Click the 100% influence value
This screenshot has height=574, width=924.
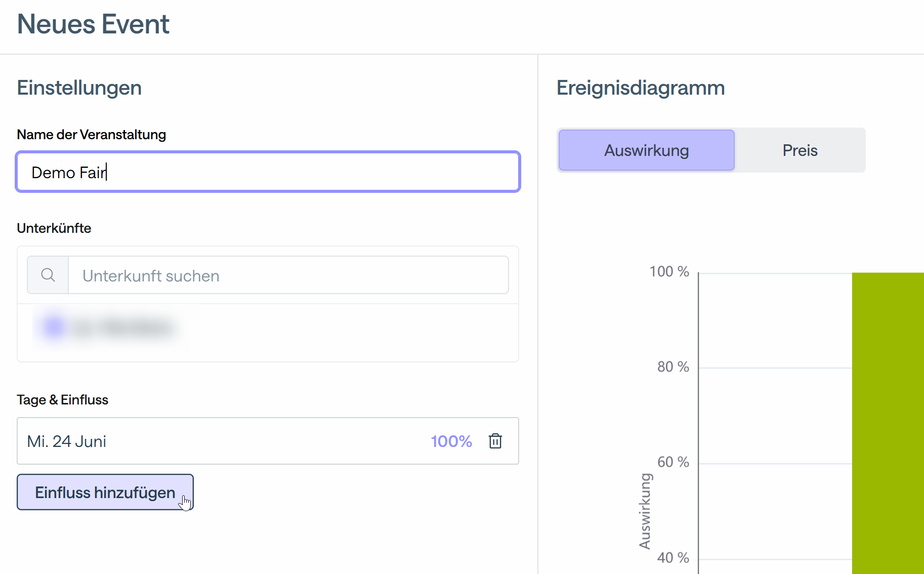(451, 441)
